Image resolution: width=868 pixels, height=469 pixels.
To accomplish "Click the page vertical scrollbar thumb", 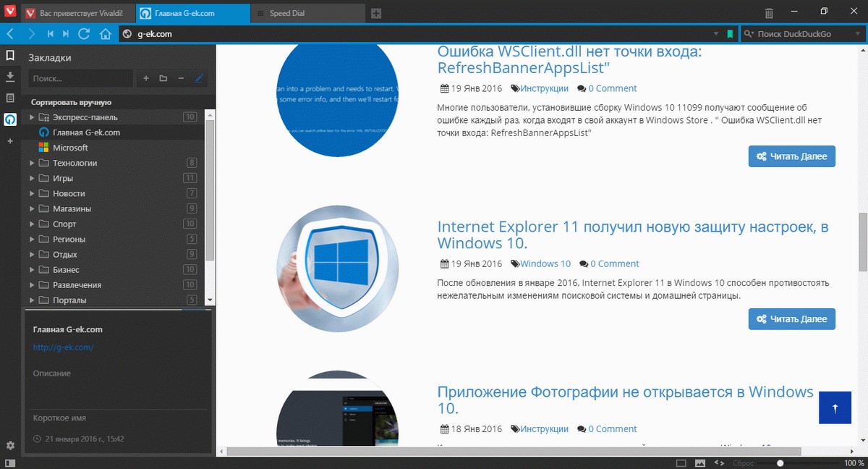I will click(862, 241).
